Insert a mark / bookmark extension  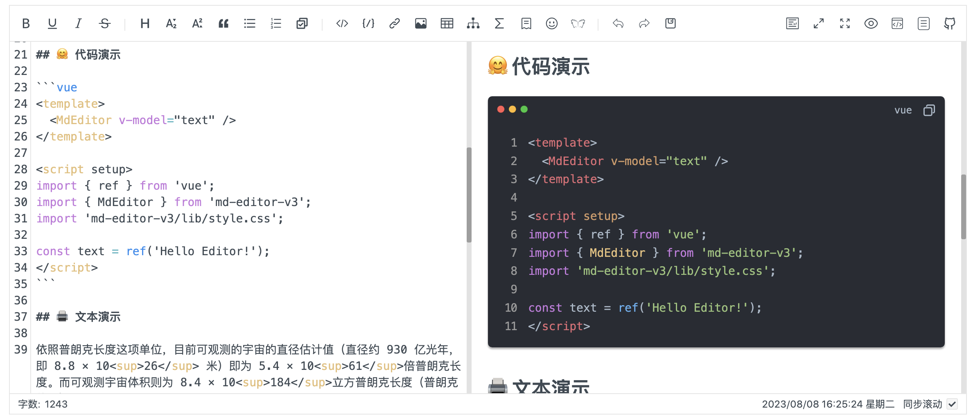(526, 23)
